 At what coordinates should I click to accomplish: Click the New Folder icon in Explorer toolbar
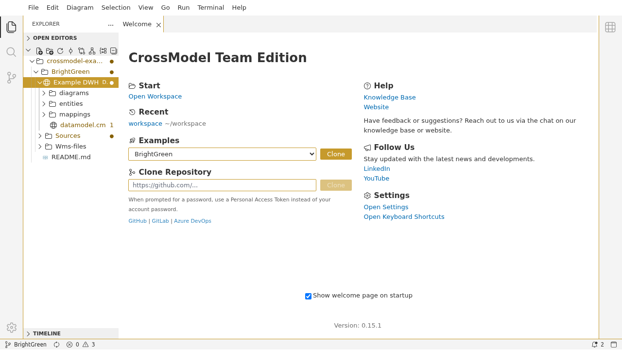(50, 51)
